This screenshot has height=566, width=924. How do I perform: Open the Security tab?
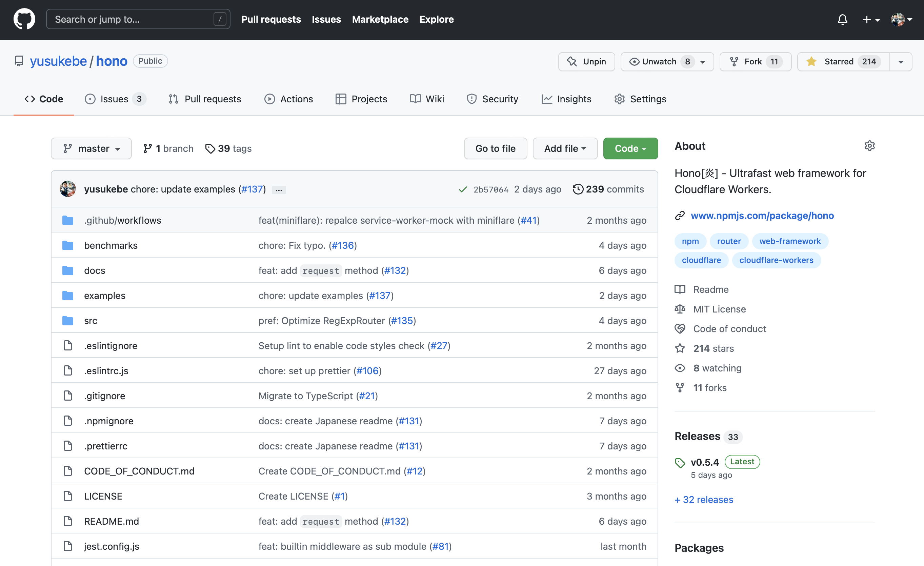click(x=493, y=99)
